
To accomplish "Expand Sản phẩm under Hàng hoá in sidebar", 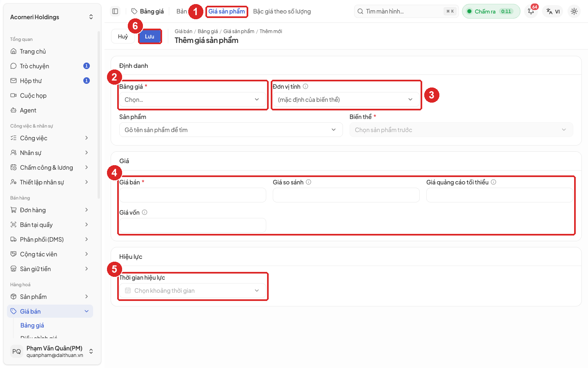I will tap(50, 297).
